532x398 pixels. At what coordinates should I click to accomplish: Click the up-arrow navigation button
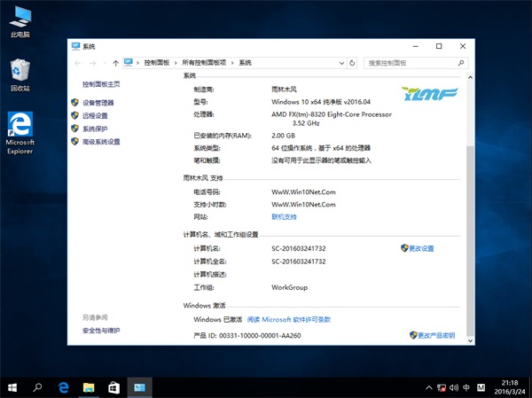pyautogui.click(x=116, y=63)
